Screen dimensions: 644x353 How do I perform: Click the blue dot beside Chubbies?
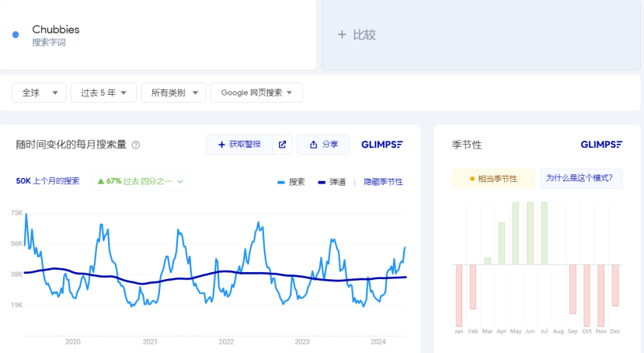[x=16, y=35]
